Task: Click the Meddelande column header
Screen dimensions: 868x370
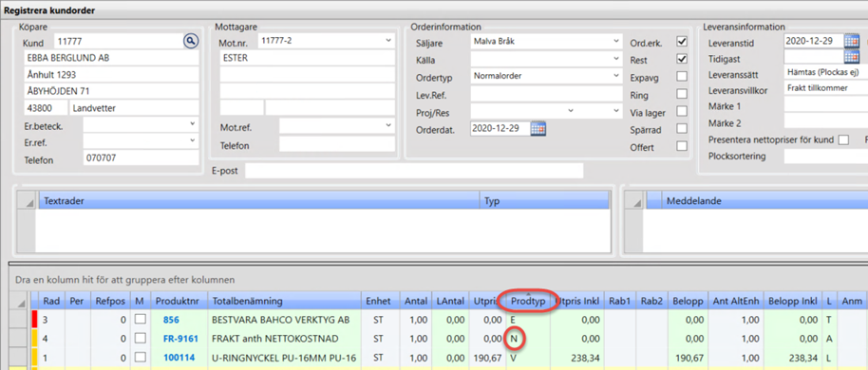Action: tap(765, 201)
